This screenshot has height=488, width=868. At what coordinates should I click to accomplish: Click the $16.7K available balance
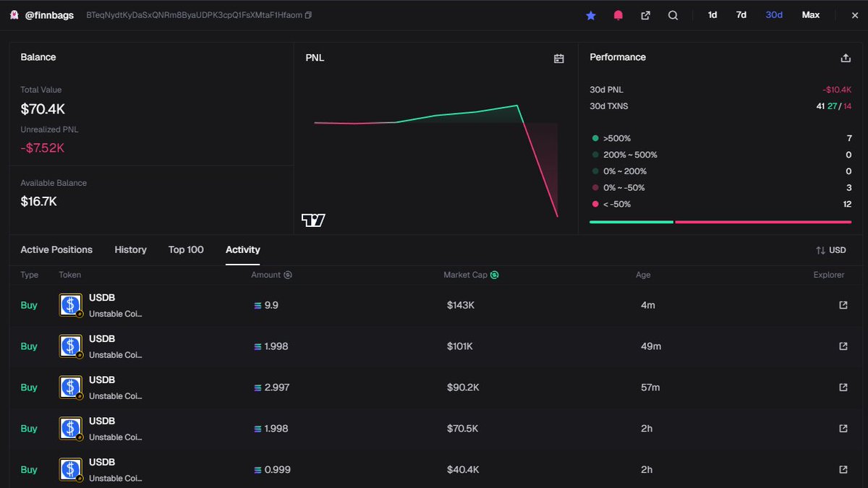[38, 202]
